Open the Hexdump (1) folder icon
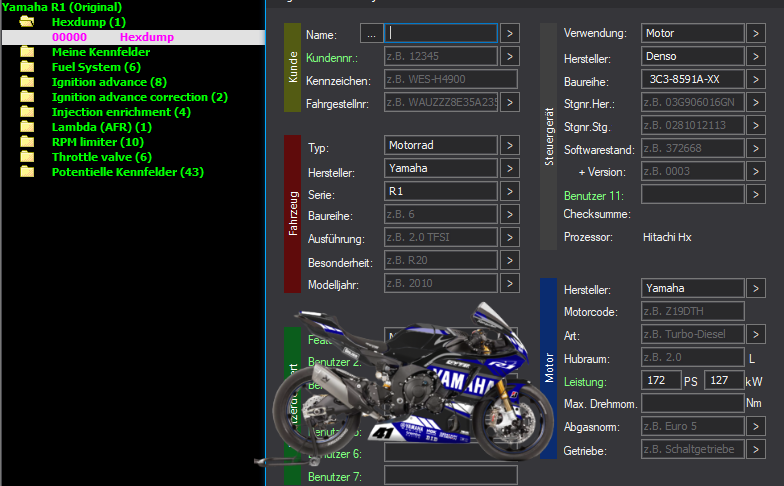The width and height of the screenshot is (784, 486). (x=27, y=22)
